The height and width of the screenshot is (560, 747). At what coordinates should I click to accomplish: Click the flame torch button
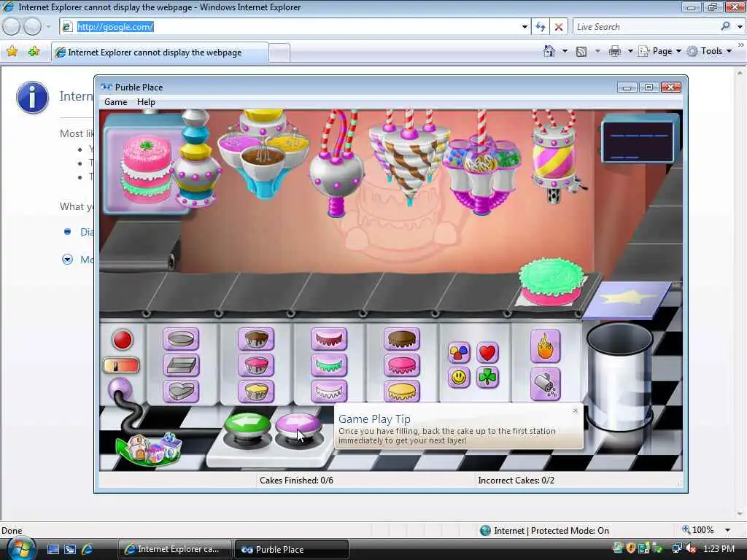point(545,346)
